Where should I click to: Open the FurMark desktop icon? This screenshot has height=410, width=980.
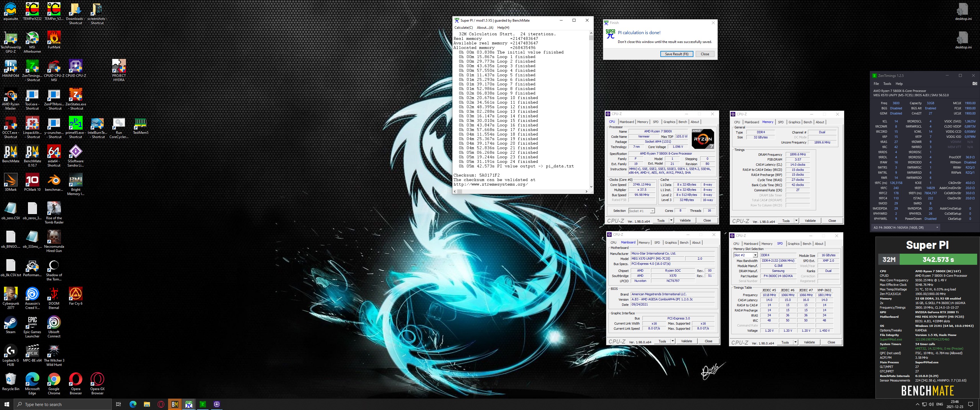pos(54,40)
